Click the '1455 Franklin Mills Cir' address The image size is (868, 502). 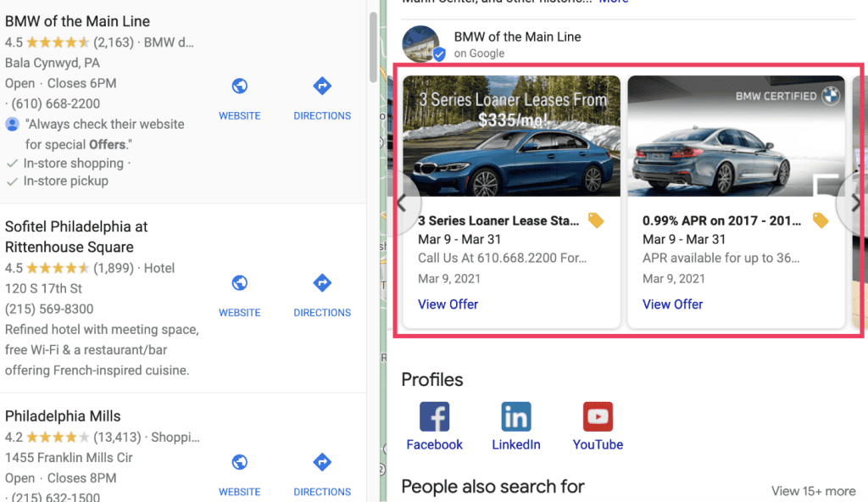click(x=69, y=458)
